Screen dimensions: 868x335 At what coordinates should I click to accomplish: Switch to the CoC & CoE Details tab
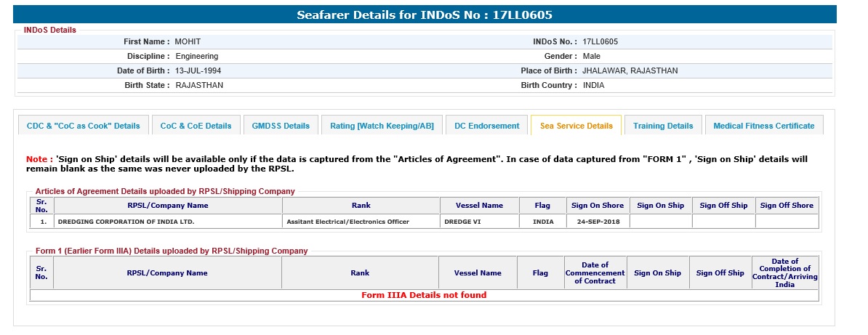click(x=196, y=126)
